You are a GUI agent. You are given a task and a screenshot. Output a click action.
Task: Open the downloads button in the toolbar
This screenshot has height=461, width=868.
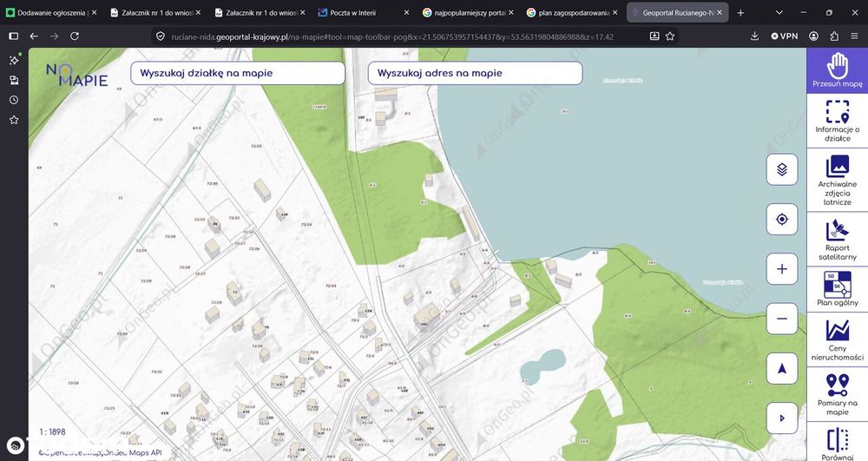(754, 36)
